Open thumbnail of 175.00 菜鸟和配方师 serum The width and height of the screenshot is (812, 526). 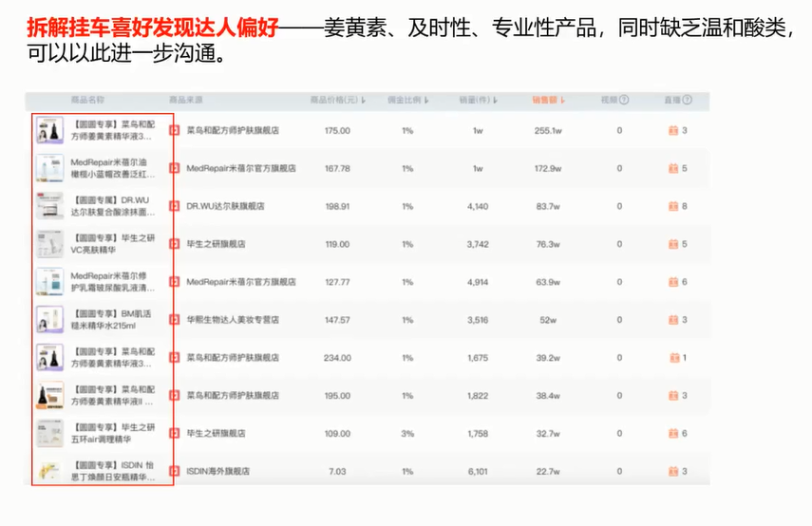49,130
